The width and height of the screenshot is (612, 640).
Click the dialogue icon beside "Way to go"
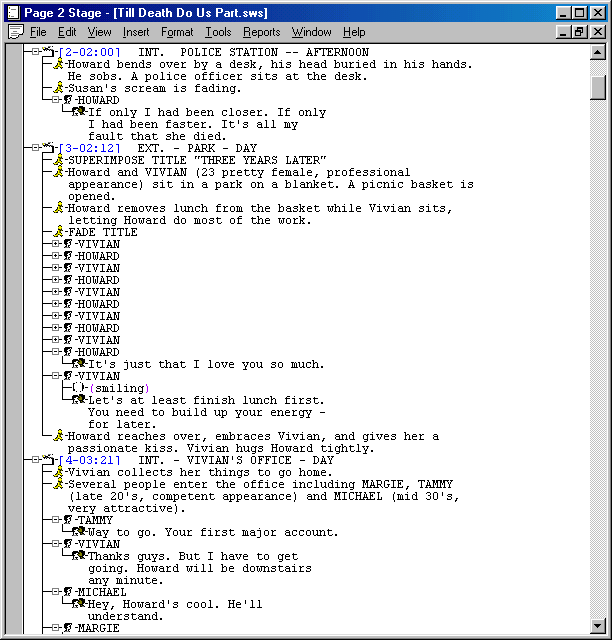(x=78, y=532)
